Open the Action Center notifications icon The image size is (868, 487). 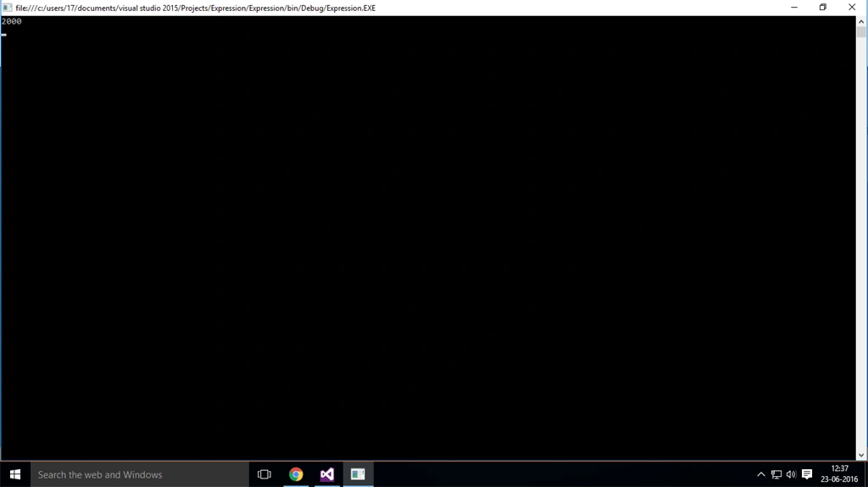(x=807, y=474)
